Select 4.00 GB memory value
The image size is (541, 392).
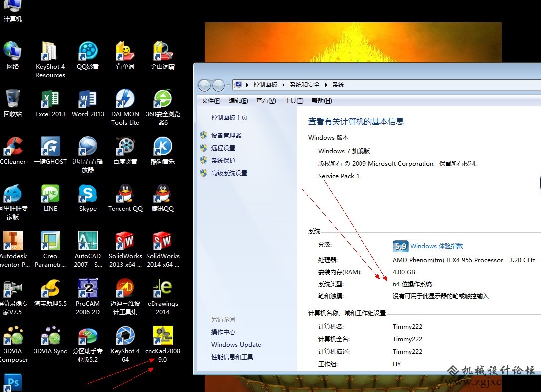coord(404,272)
